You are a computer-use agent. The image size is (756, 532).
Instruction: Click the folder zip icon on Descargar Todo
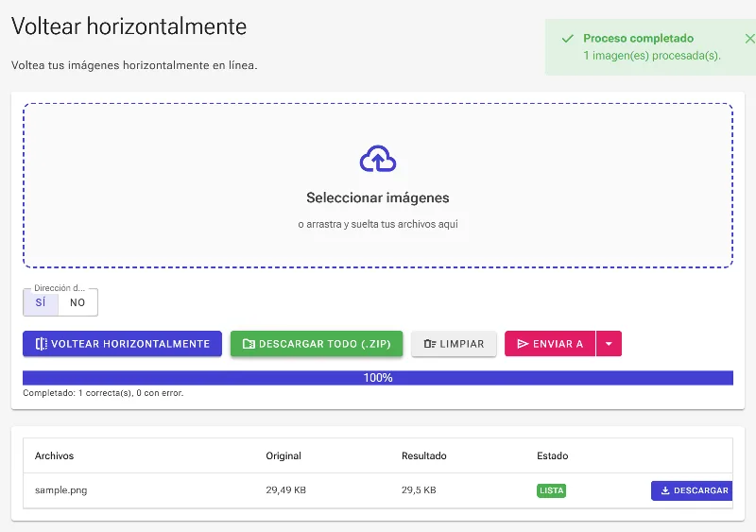coord(249,344)
